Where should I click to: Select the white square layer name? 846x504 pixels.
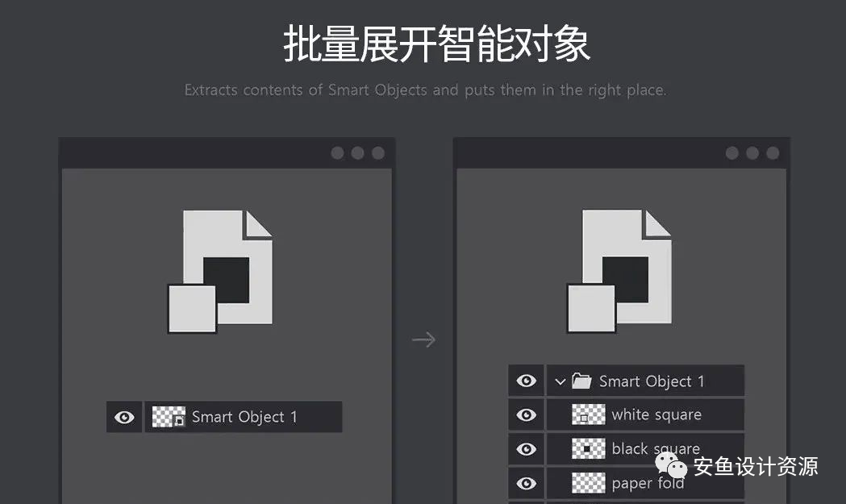pyautogui.click(x=653, y=414)
